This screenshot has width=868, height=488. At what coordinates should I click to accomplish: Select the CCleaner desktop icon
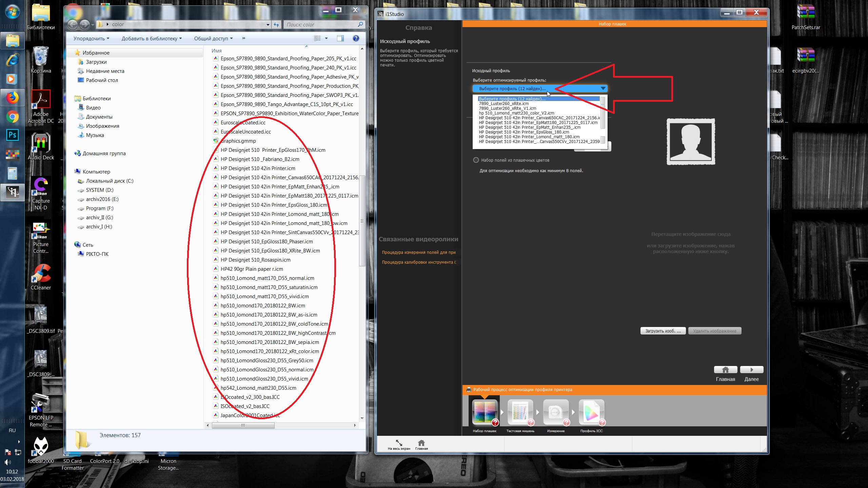[41, 277]
